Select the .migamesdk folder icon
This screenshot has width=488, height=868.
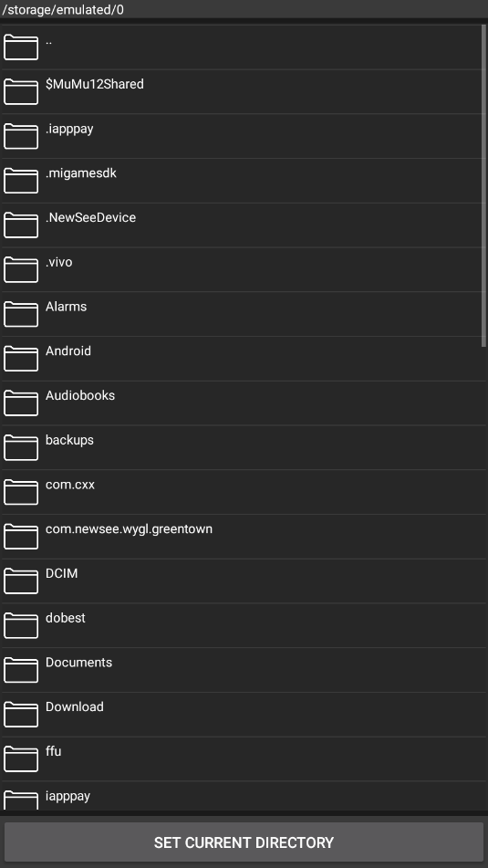(x=21, y=181)
